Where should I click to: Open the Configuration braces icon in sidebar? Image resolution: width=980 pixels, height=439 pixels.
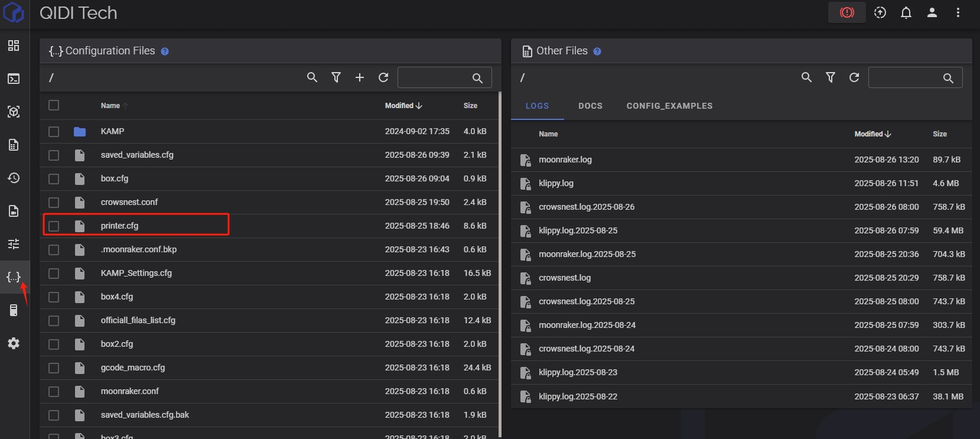pyautogui.click(x=14, y=277)
